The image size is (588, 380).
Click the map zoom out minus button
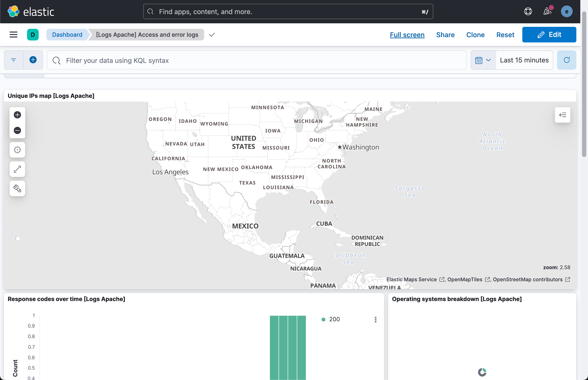pos(17,130)
